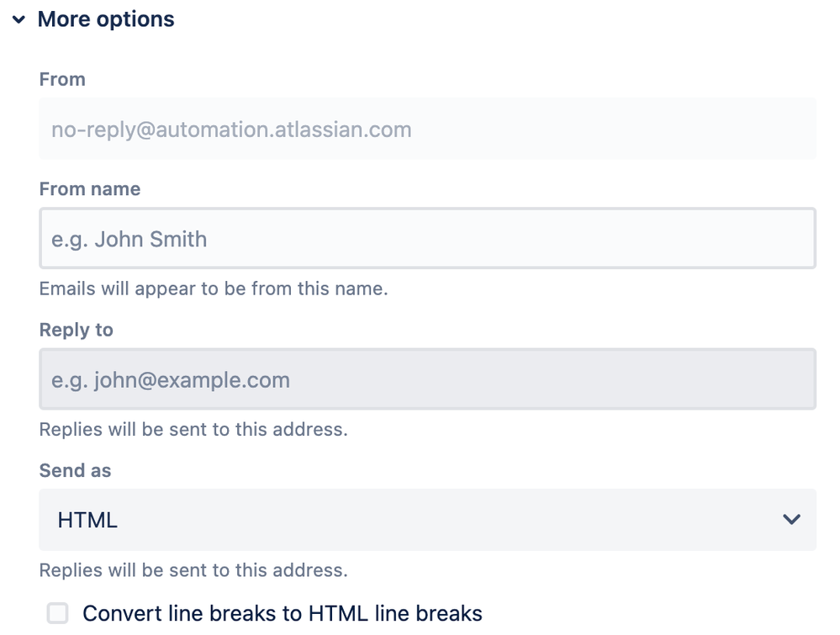Click the Reply to field label
This screenshot has height=635, width=840.
tap(77, 330)
